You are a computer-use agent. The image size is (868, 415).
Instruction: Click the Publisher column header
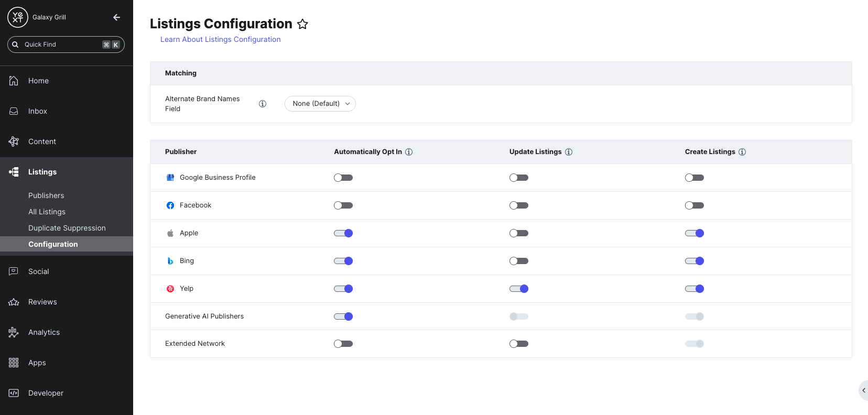click(181, 152)
